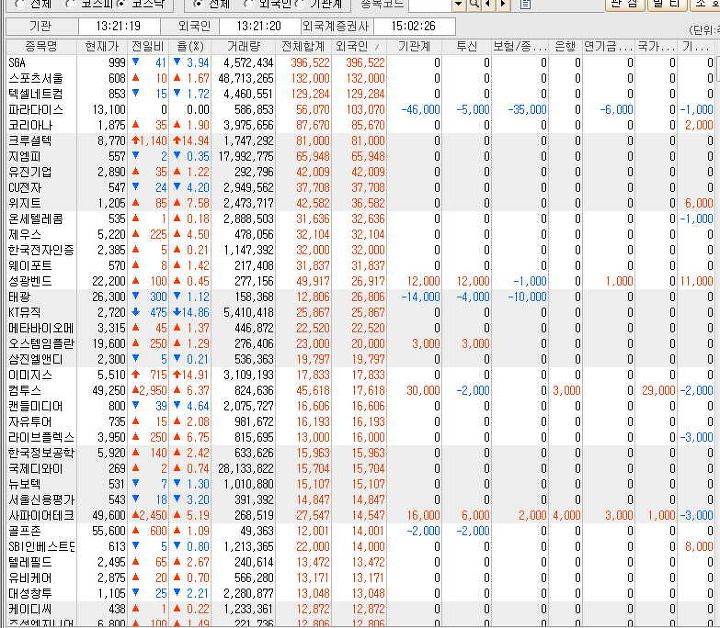Image resolution: width=720 pixels, height=628 pixels.
Task: Click the 관심 button at top right
Action: click(x=625, y=4)
